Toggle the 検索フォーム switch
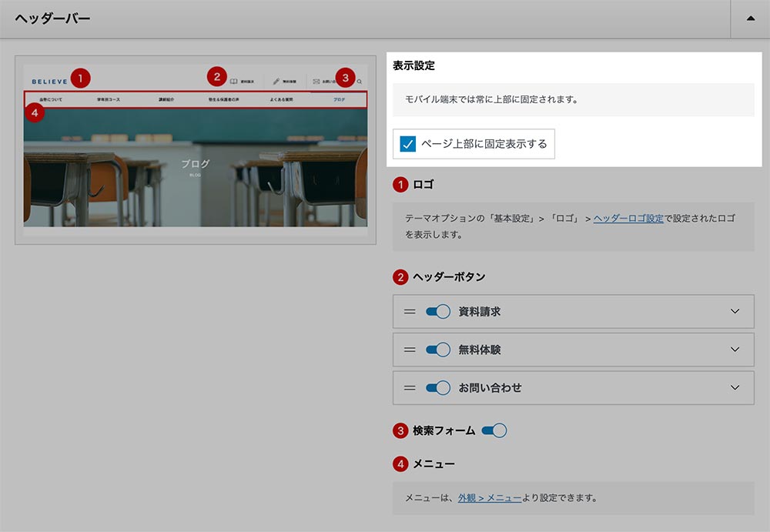Screen dimensions: 770x532 tap(494, 431)
